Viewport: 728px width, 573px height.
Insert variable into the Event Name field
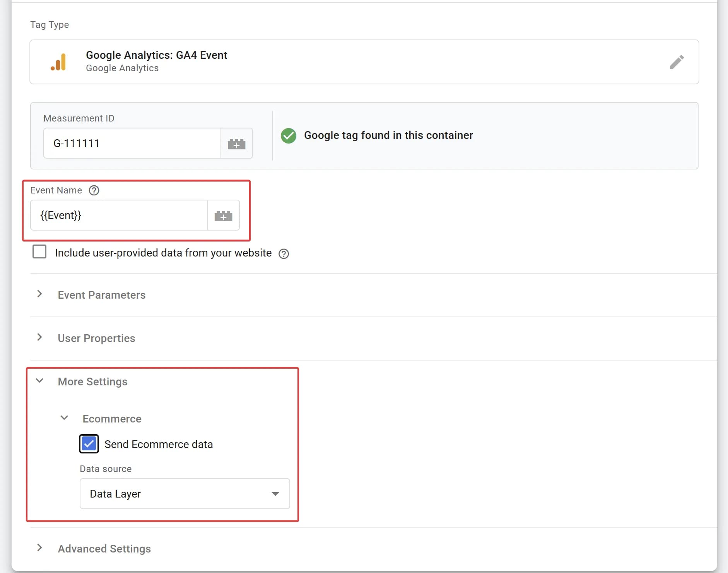pyautogui.click(x=224, y=216)
